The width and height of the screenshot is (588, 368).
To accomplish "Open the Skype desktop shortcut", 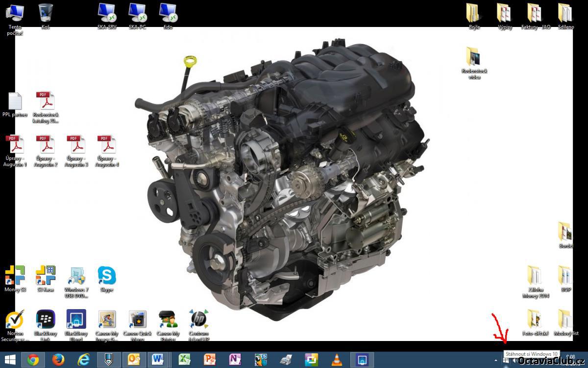I will click(107, 276).
